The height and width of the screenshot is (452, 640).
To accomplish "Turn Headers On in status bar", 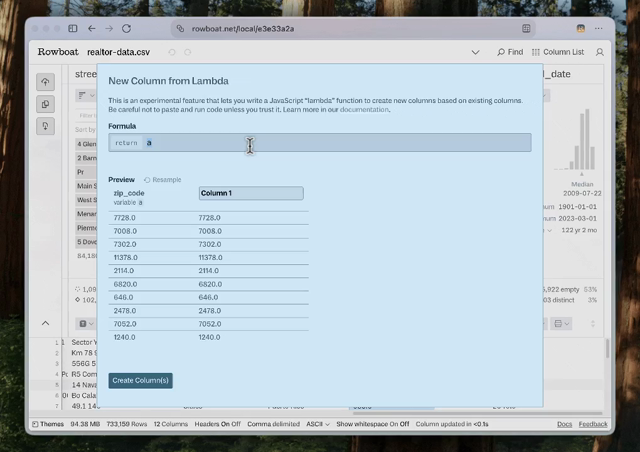I will pyautogui.click(x=225, y=424).
